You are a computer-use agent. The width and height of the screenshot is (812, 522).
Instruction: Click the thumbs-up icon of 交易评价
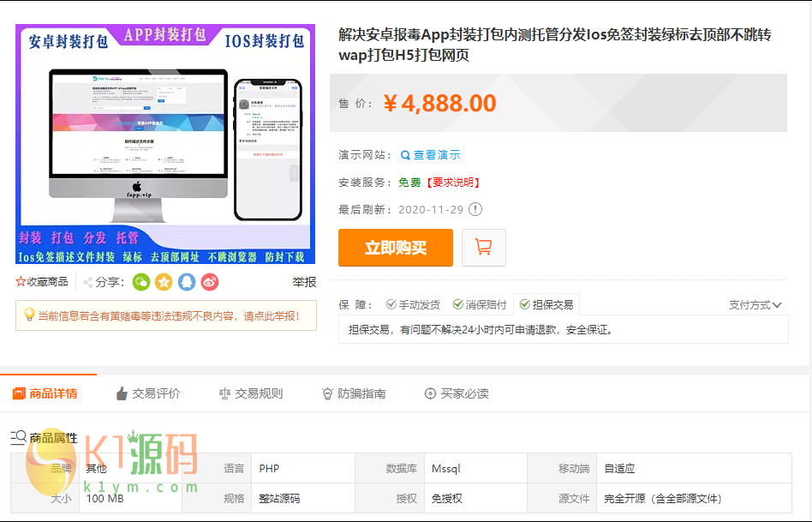point(122,393)
